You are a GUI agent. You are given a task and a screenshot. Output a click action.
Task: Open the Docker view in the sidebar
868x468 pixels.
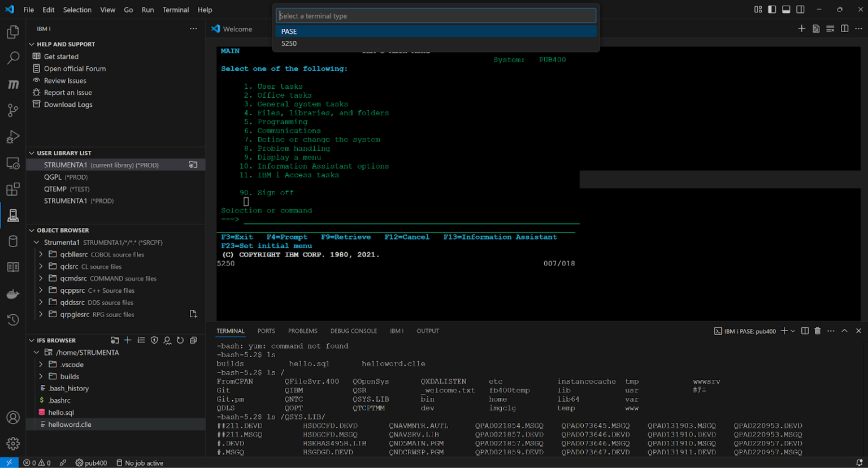point(12,293)
